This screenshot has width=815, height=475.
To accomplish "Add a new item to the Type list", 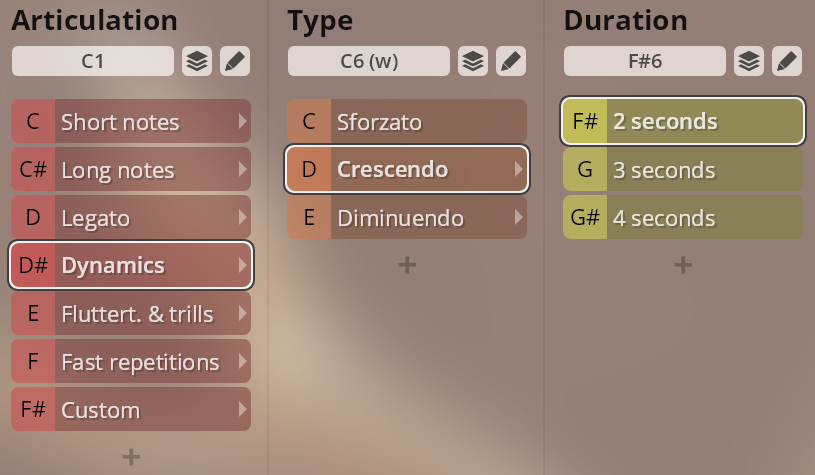I will 407,265.
